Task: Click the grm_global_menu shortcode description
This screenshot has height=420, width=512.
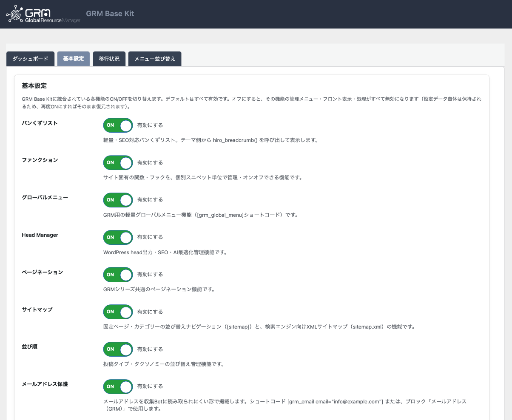Action: 200,215
